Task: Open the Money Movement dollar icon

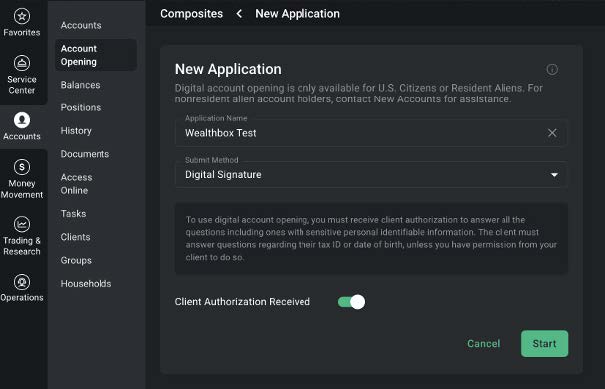Action: coord(22,167)
